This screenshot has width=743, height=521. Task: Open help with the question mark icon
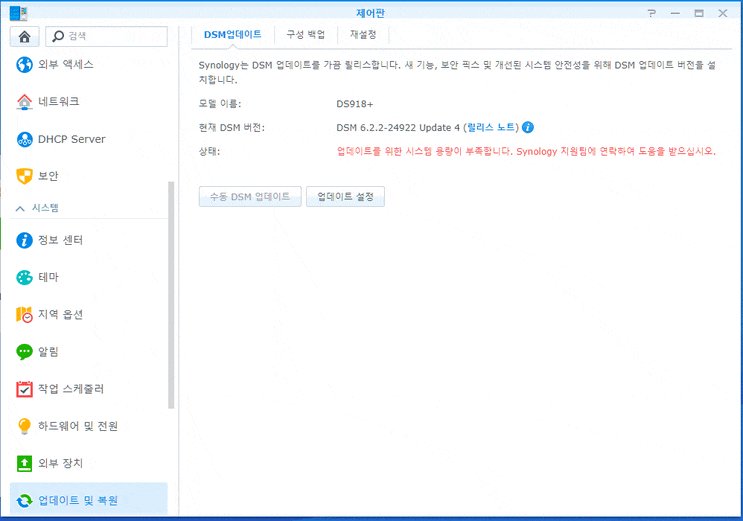pyautogui.click(x=652, y=13)
